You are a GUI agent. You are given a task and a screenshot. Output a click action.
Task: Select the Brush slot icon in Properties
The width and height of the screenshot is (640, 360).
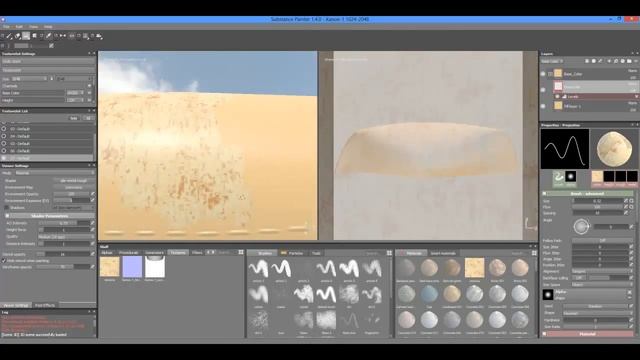(558, 177)
